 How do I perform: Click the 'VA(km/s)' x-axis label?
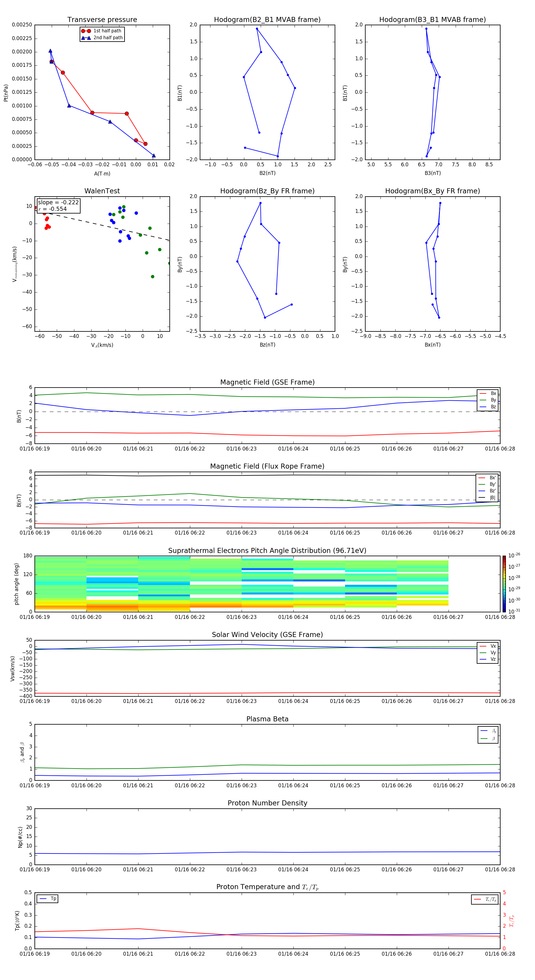(102, 345)
